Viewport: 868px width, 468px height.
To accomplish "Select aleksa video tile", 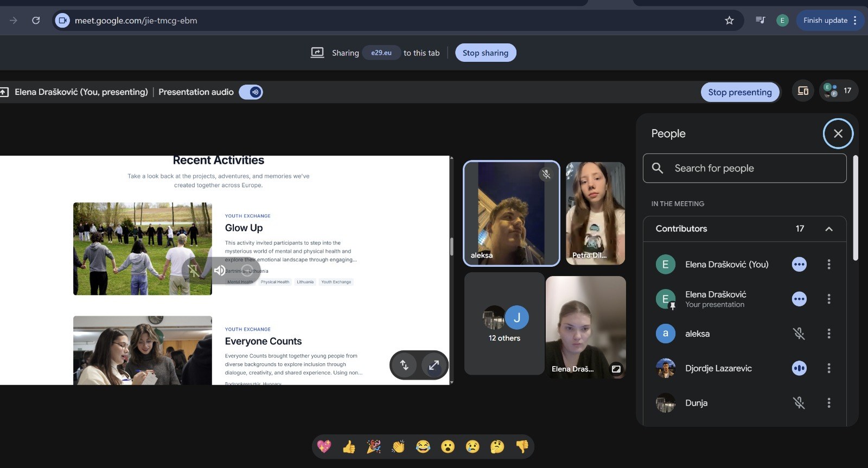I will pos(511,213).
